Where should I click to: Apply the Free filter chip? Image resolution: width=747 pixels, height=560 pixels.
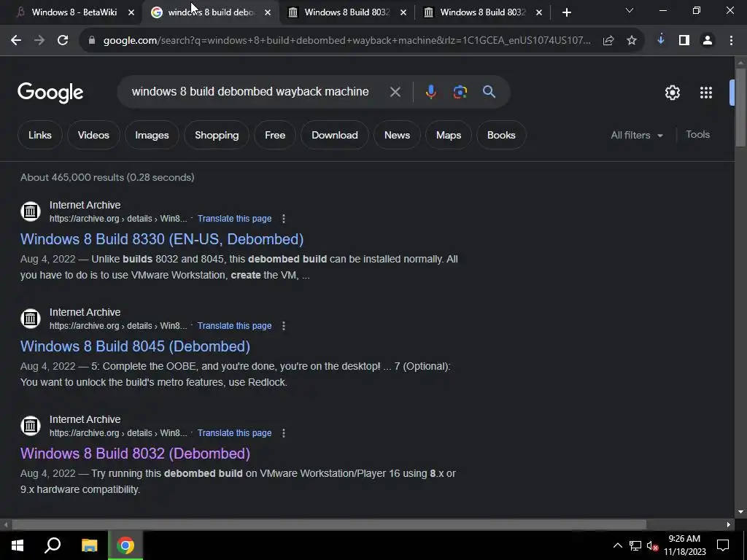pyautogui.click(x=275, y=135)
